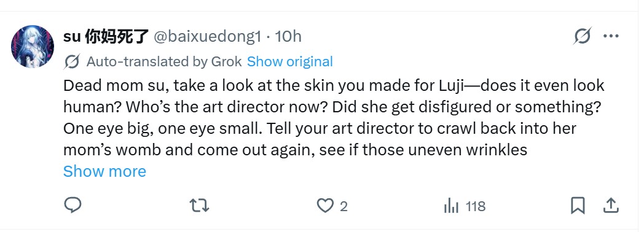Click the Auto-translated by Grok label
Image resolution: width=644 pixels, height=232 pixels.
[164, 61]
